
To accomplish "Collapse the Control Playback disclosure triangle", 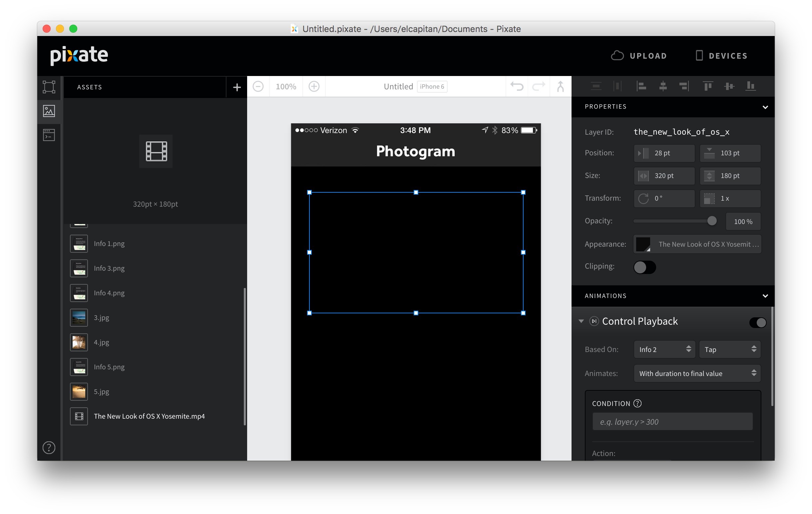I will click(581, 321).
